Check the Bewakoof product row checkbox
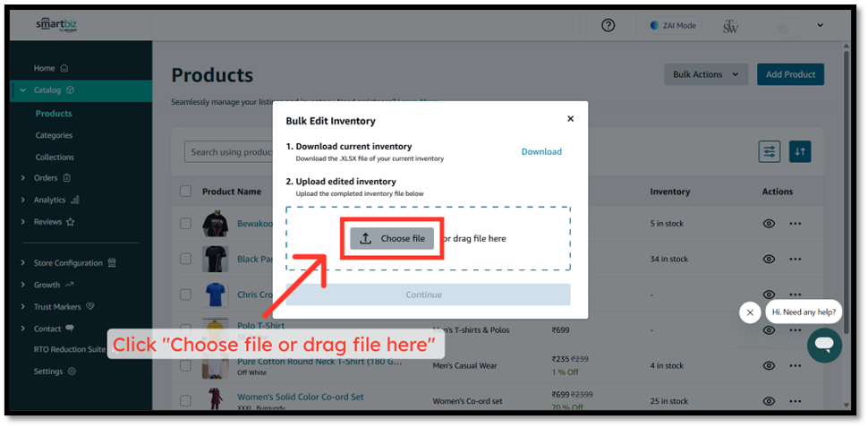The height and width of the screenshot is (427, 868). click(185, 224)
